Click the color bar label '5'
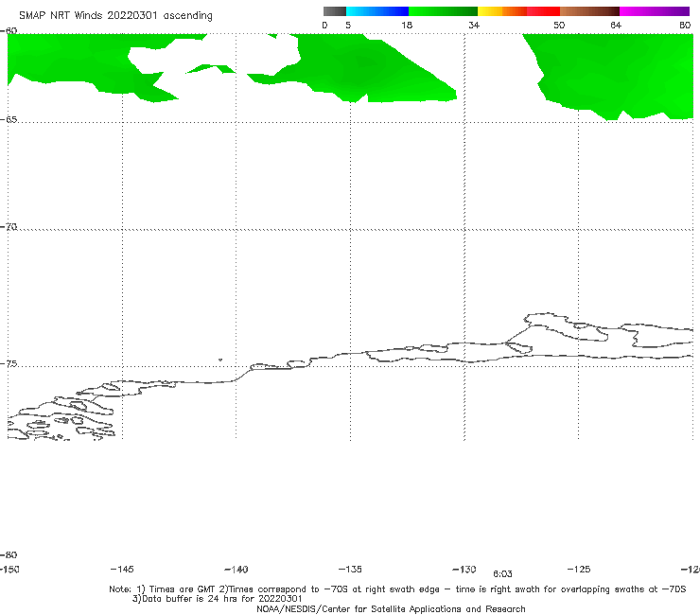700x615 pixels. click(348, 25)
